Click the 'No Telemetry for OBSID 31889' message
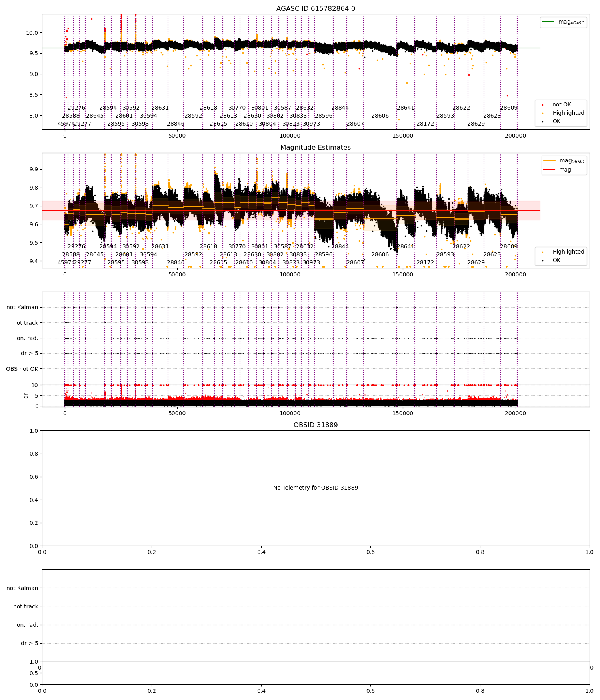600x700 pixels. [316, 488]
